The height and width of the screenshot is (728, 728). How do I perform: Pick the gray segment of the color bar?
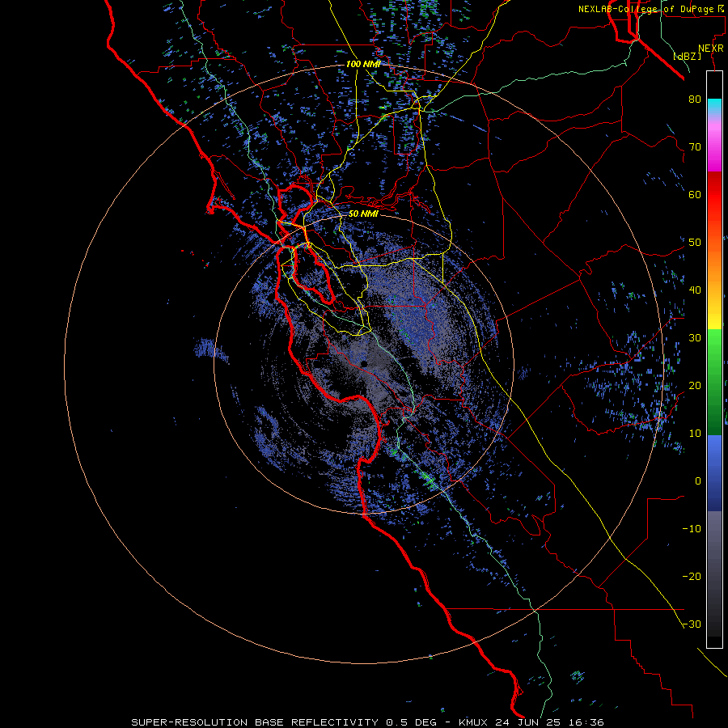tap(714, 574)
